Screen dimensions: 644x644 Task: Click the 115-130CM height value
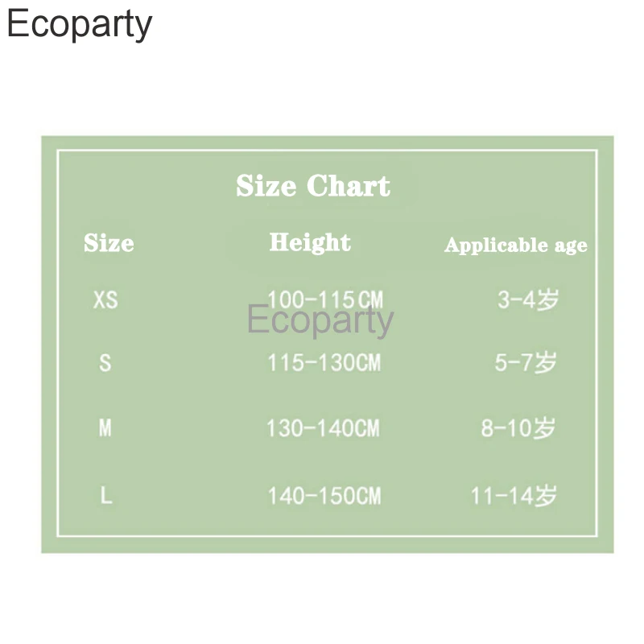324,363
